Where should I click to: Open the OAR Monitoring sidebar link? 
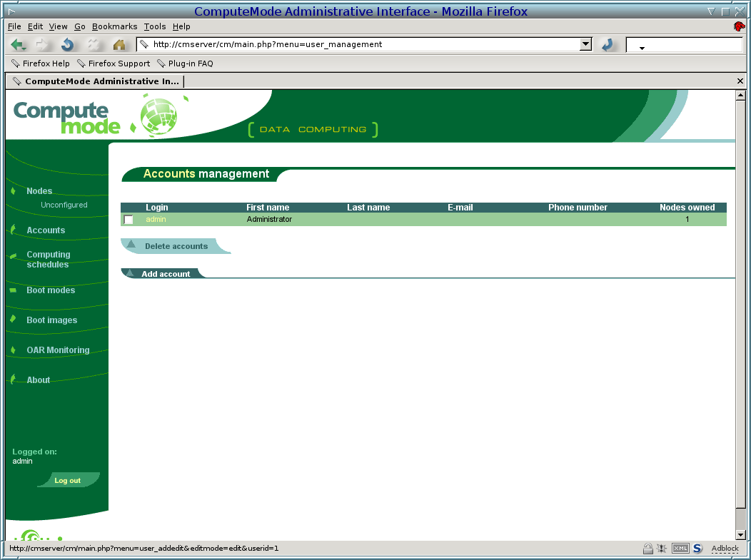click(58, 350)
